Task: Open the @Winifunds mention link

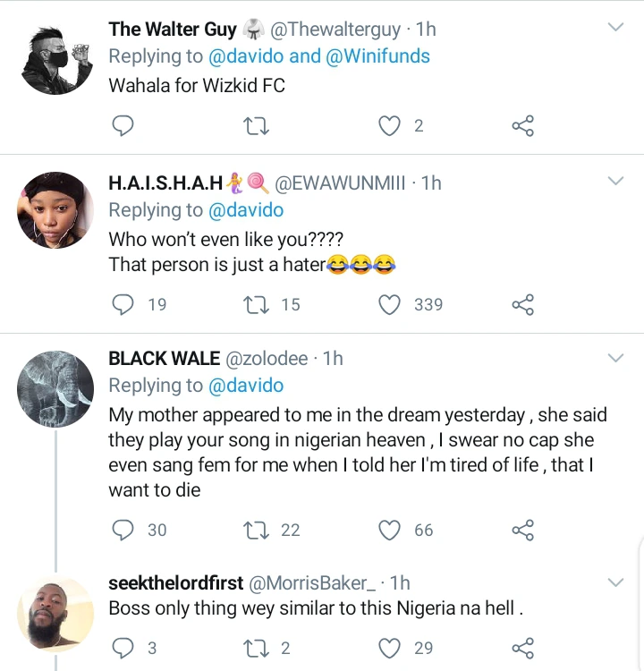Action: tap(377, 56)
